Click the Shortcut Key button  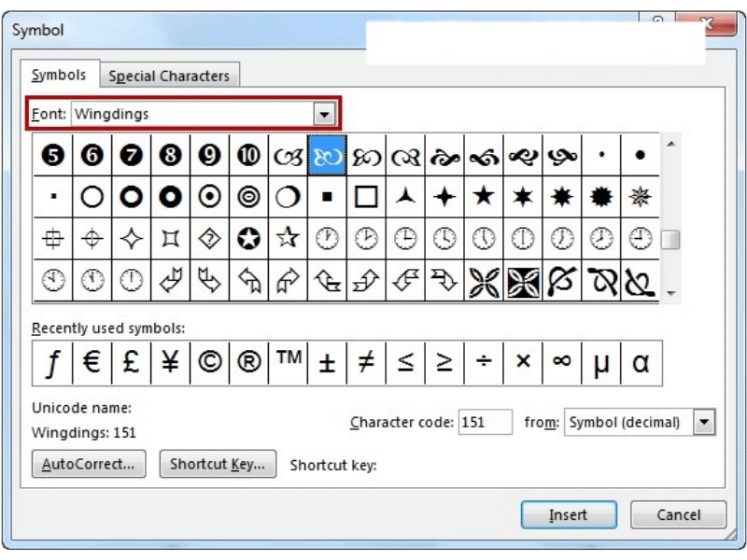tap(218, 464)
